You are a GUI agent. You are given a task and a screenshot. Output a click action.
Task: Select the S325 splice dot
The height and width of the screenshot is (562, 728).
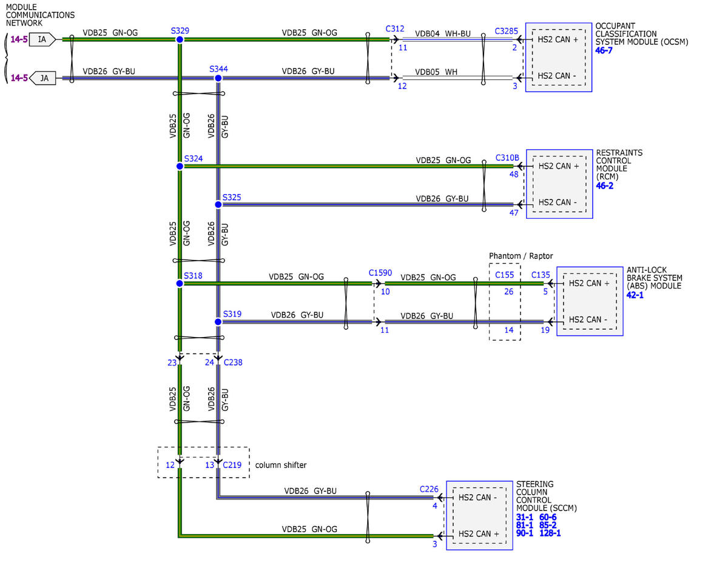(218, 205)
